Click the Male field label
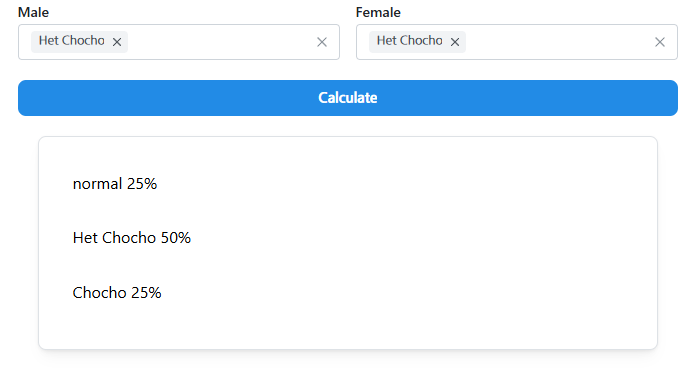Screen dimensions: 694x377 click(x=33, y=12)
